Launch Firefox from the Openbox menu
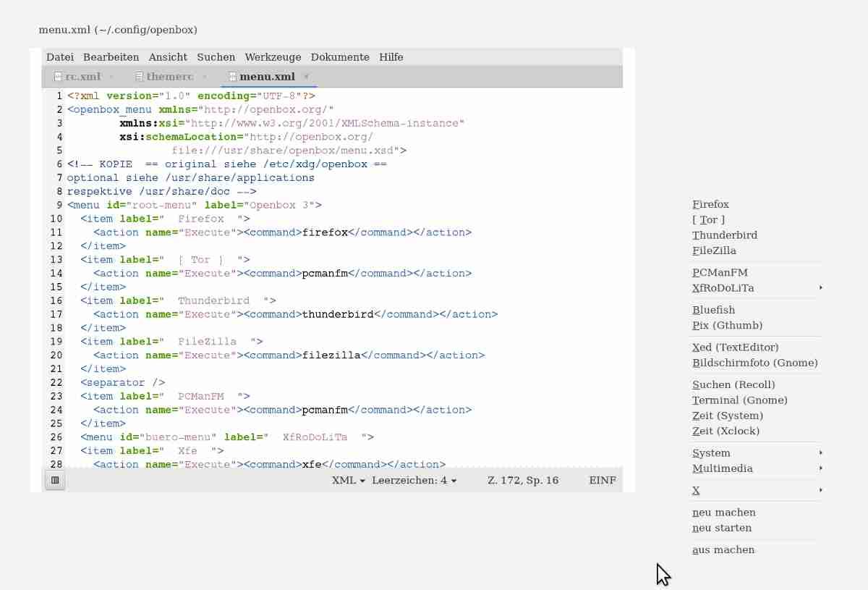Viewport: 868px width, 590px height. coord(710,204)
